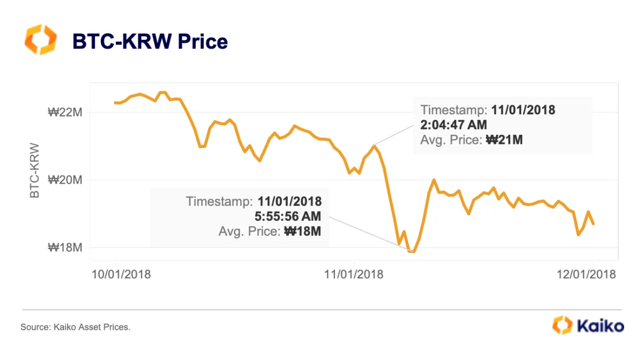Click the tooltip with the 2:04:47 AM timestamp
Image resolution: width=644 pixels, height=349 pixels.
coord(502,125)
